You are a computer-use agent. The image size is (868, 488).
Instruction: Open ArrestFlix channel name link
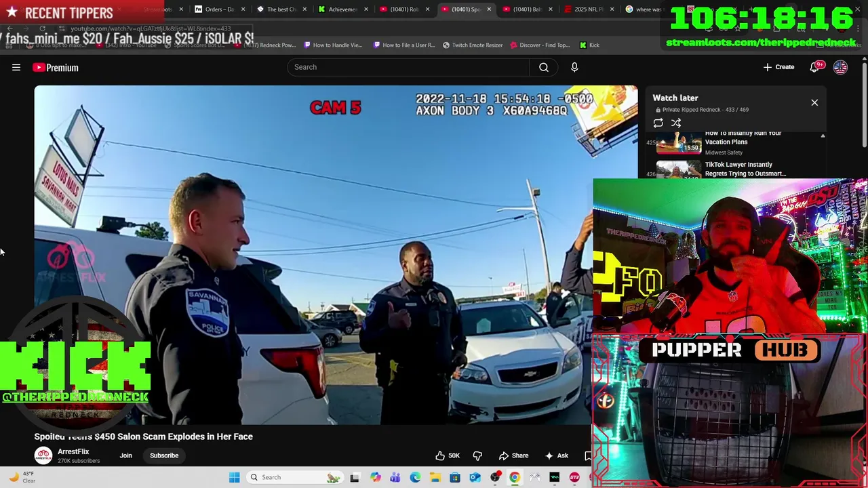tap(73, 451)
